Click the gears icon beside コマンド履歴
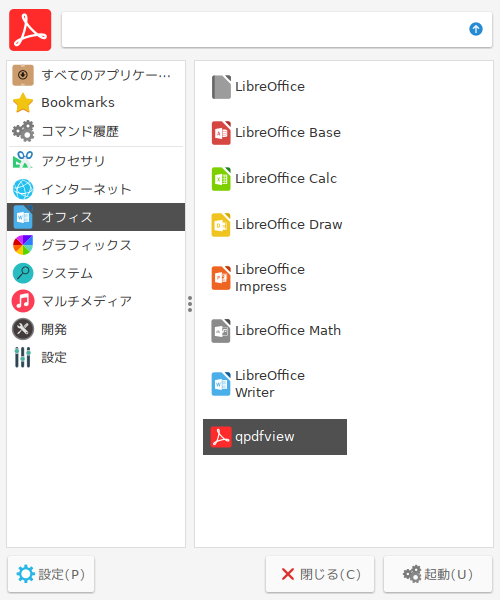The height and width of the screenshot is (600, 500). 23,131
